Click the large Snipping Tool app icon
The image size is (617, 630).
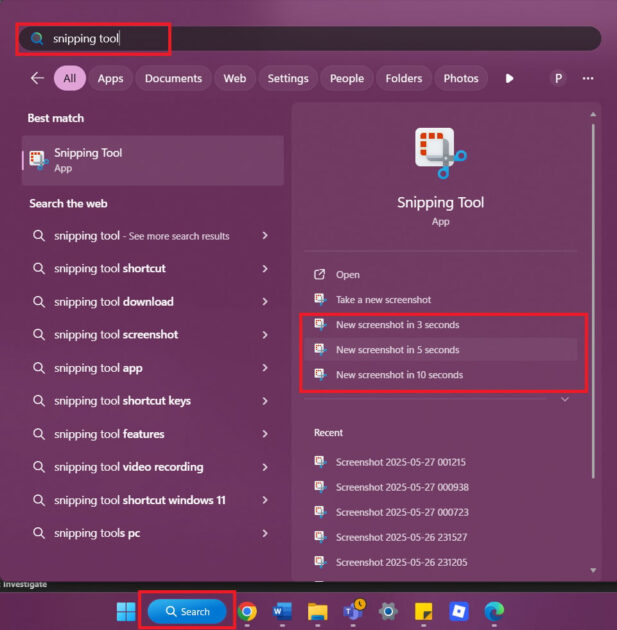(x=441, y=153)
